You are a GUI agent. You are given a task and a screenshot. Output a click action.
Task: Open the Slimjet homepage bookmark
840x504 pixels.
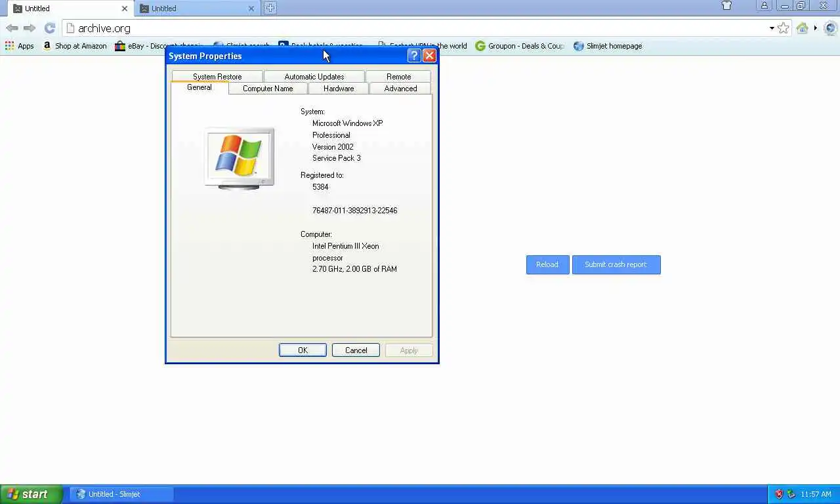coord(608,46)
